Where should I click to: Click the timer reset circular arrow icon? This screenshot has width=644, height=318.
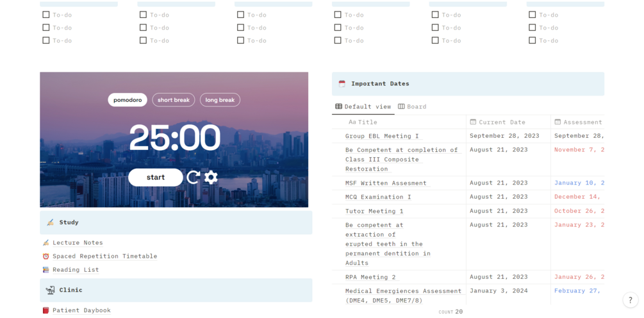(193, 177)
